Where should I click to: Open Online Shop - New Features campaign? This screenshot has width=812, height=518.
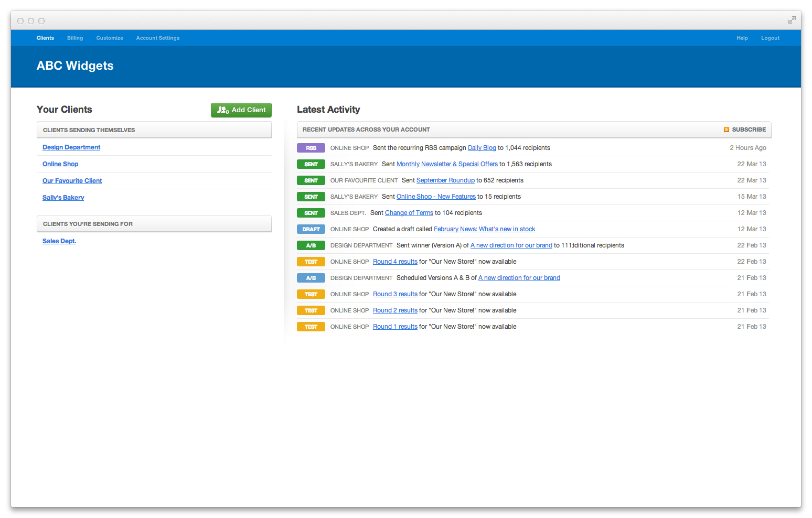(436, 197)
